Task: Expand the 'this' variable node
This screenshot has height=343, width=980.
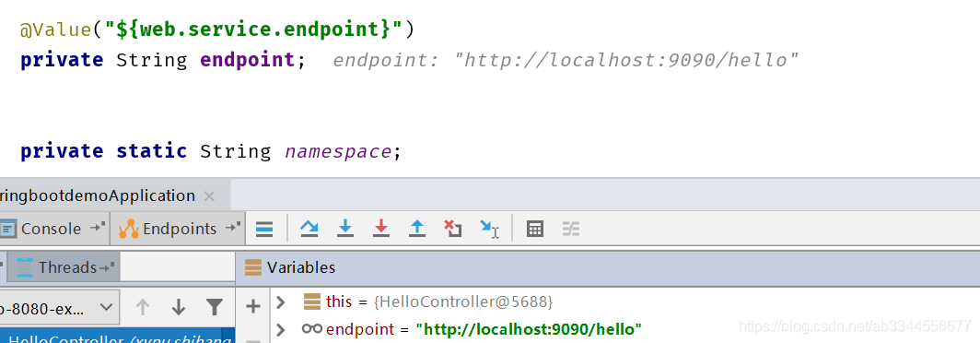Action: click(x=281, y=302)
